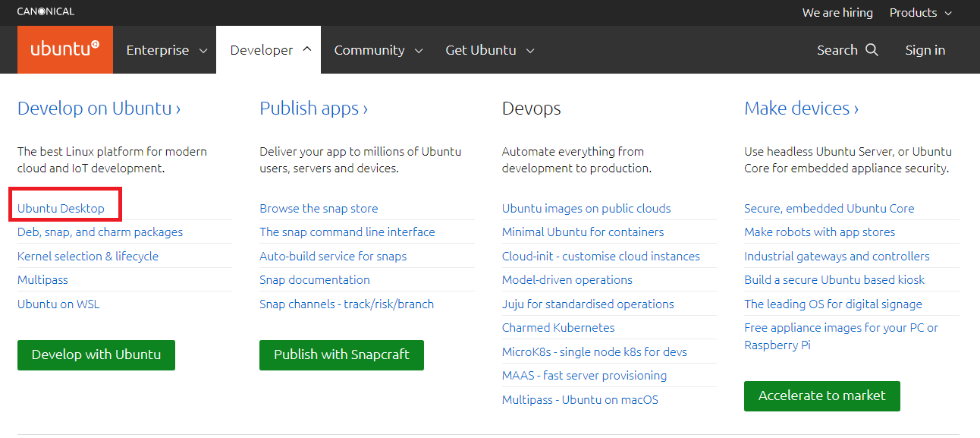Open the Make devices heading link
Viewport: 980px width, 438px height.
(x=802, y=108)
